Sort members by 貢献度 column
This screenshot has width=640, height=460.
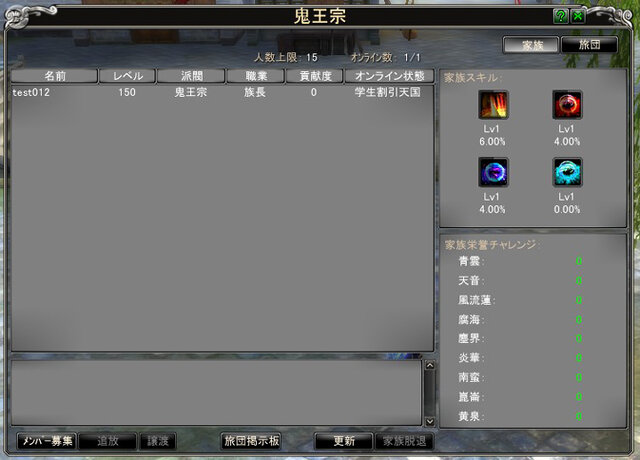(x=315, y=76)
